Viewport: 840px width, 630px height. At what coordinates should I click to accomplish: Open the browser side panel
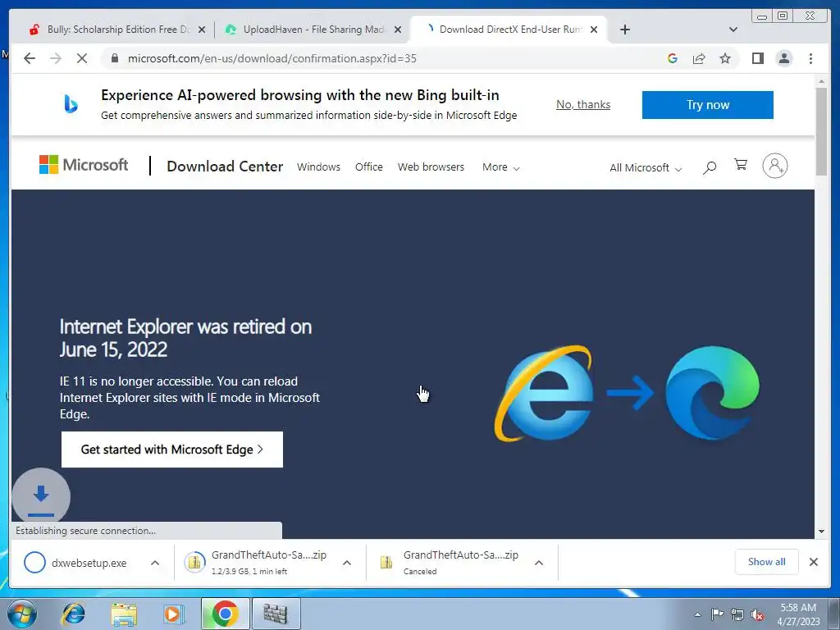757,58
